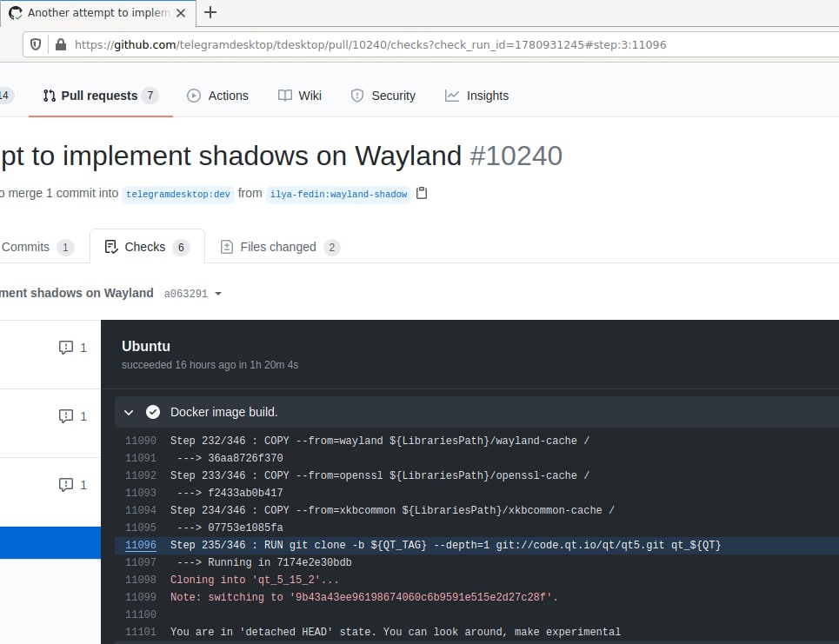Open the Wiki tab
839x644 pixels.
click(300, 96)
